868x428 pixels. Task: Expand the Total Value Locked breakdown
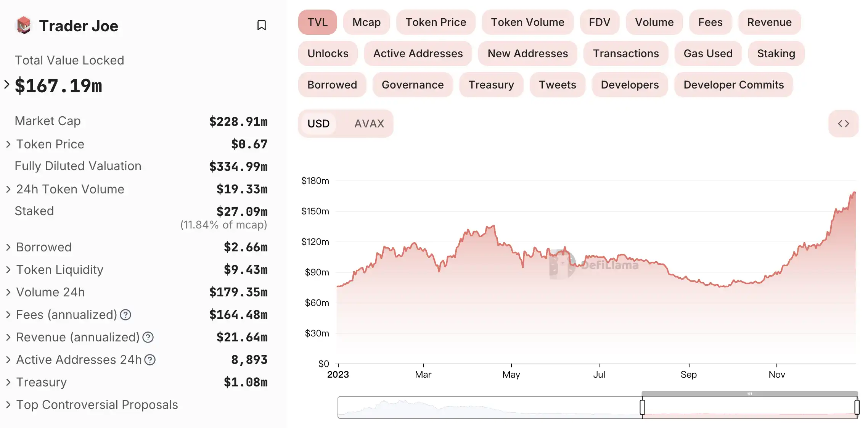click(6, 84)
